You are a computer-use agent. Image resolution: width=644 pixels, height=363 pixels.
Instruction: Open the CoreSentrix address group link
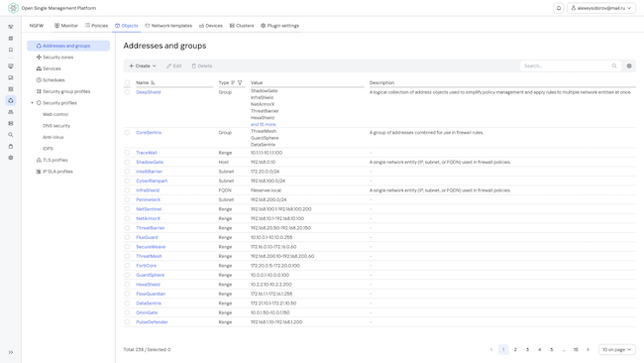pos(149,132)
